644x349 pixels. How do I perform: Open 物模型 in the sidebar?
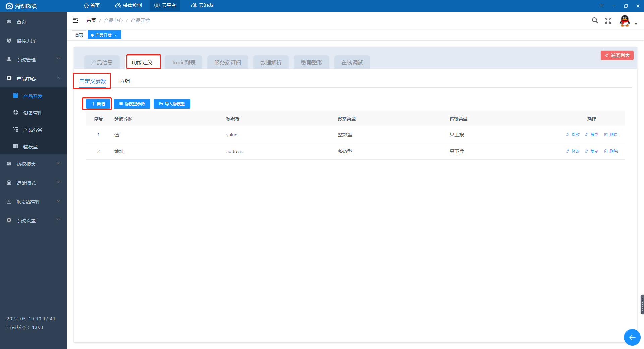(x=34, y=146)
